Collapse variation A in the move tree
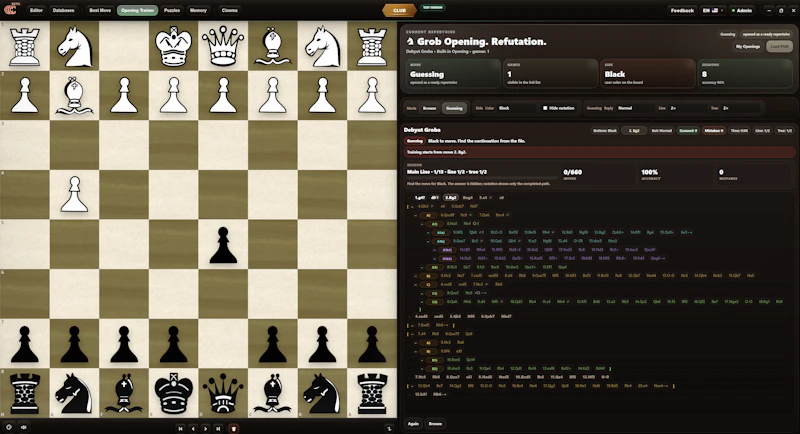 coord(416,215)
